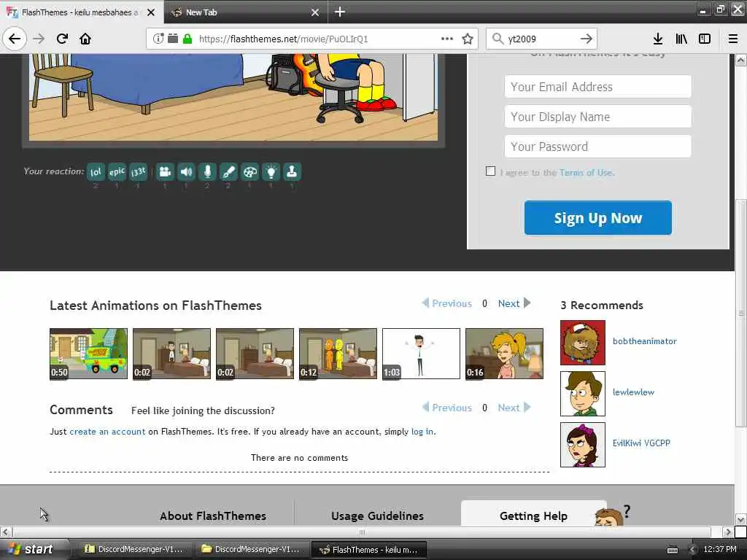React with the 'epic' reaction icon

(117, 172)
